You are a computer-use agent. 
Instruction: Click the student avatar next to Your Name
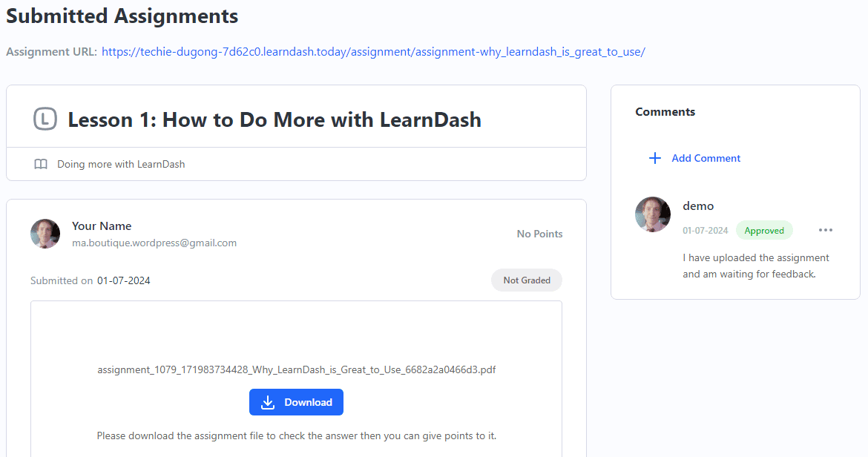point(45,234)
